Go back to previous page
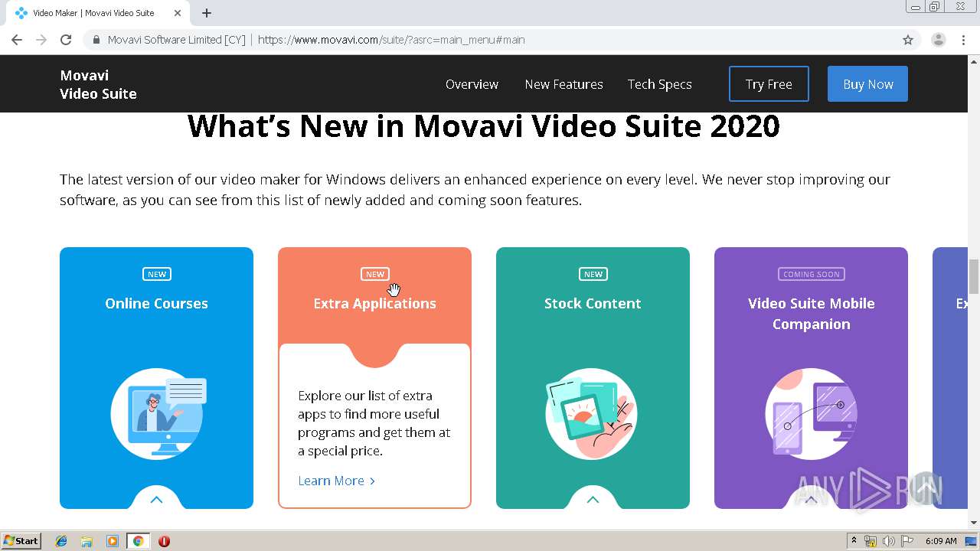 pyautogui.click(x=17, y=40)
